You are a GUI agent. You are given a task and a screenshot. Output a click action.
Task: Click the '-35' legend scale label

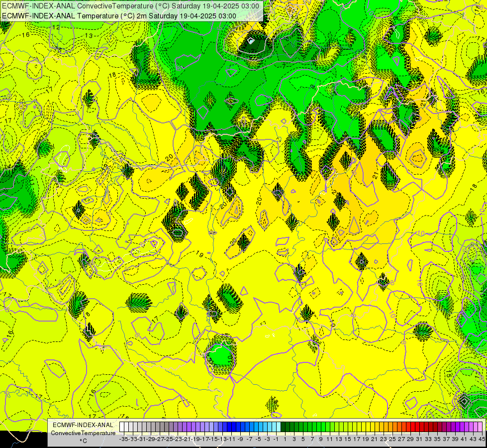coord(123,439)
